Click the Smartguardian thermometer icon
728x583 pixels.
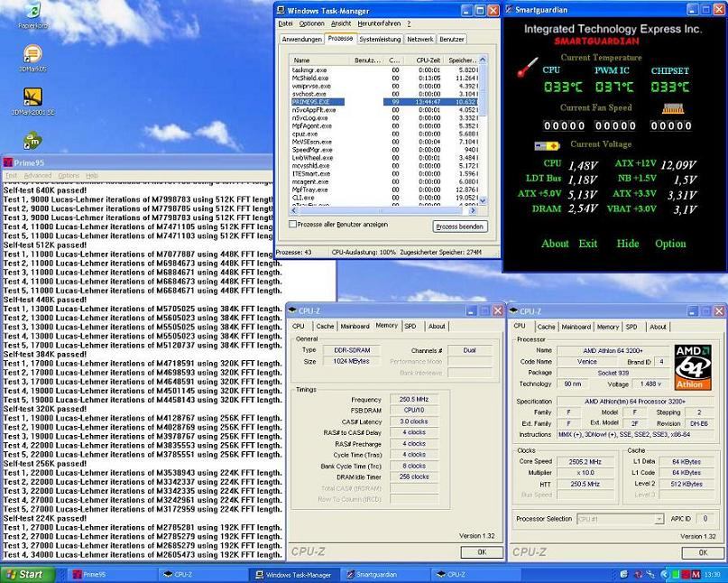(x=528, y=68)
